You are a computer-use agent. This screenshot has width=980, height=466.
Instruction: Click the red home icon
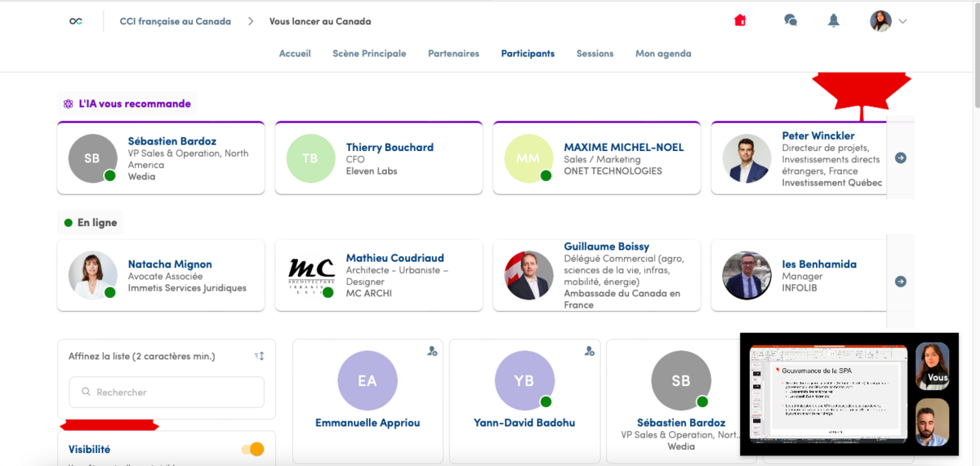tap(740, 21)
